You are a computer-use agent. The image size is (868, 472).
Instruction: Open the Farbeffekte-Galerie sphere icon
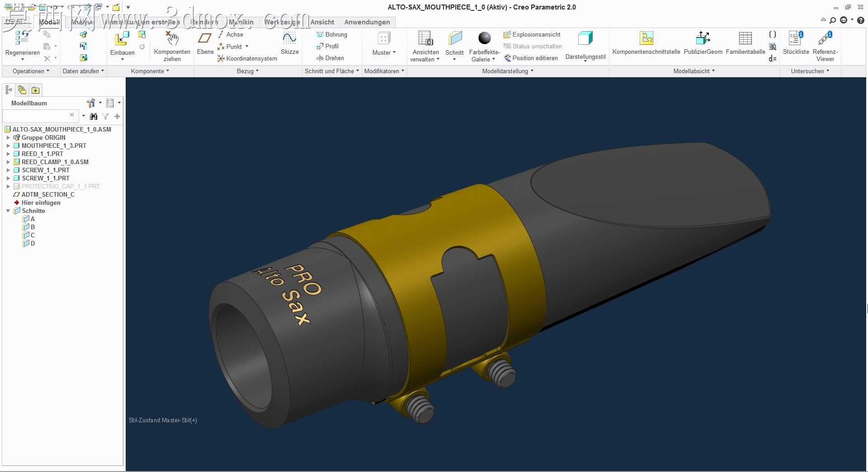[x=484, y=38]
